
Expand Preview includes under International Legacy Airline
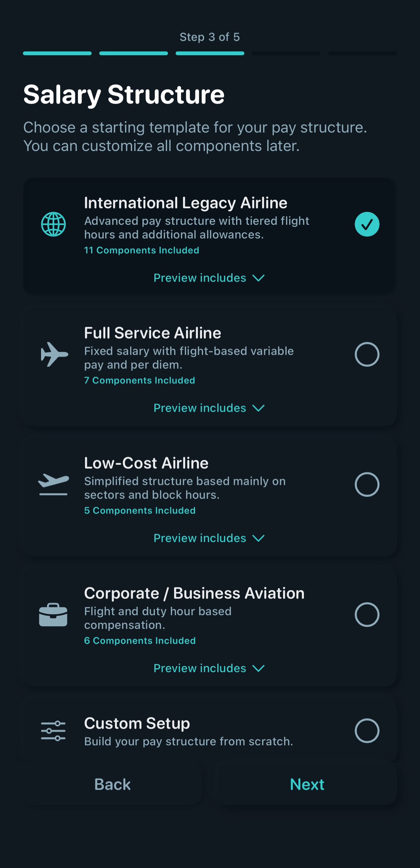[x=209, y=278]
